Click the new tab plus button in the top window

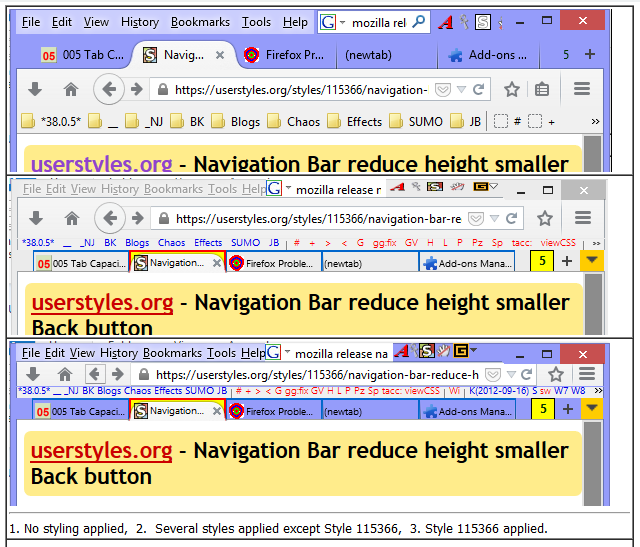[589, 54]
